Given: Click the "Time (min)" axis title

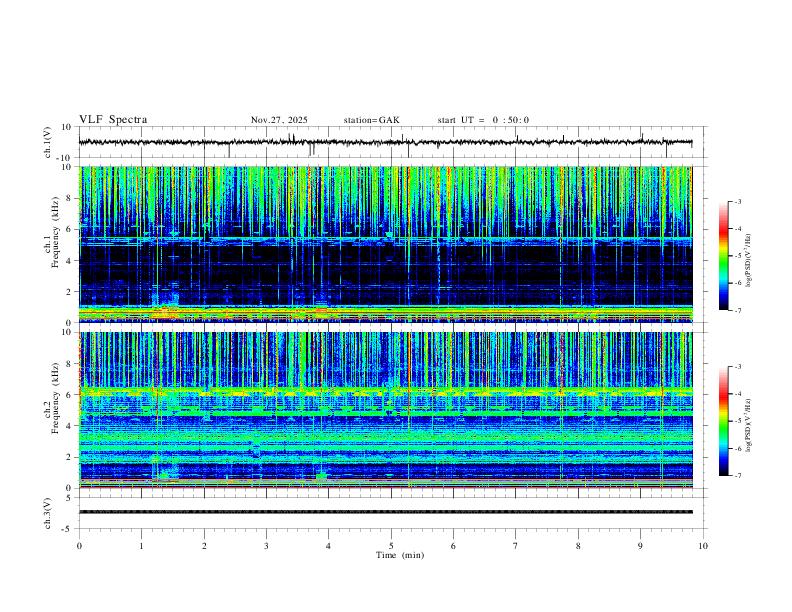Looking at the screenshot, I should 400,555.
